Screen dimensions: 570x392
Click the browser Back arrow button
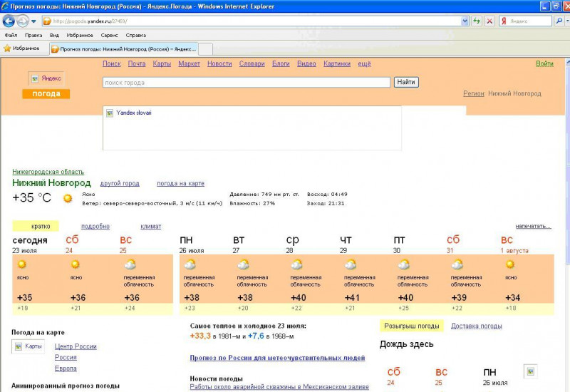9,21
